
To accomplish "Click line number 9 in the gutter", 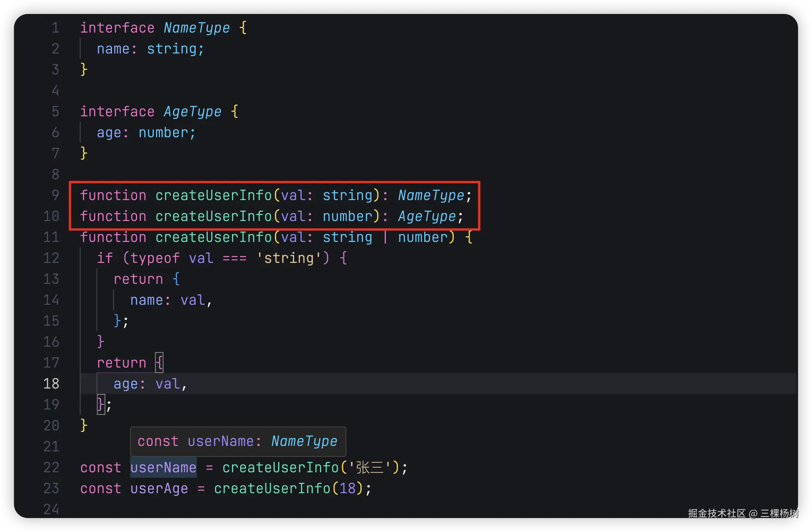I will click(55, 195).
